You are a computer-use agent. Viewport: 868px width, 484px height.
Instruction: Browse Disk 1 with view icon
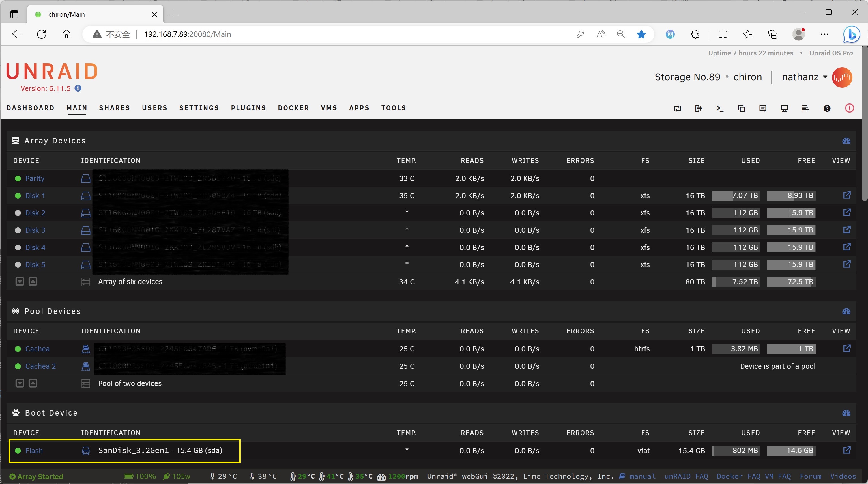(847, 195)
